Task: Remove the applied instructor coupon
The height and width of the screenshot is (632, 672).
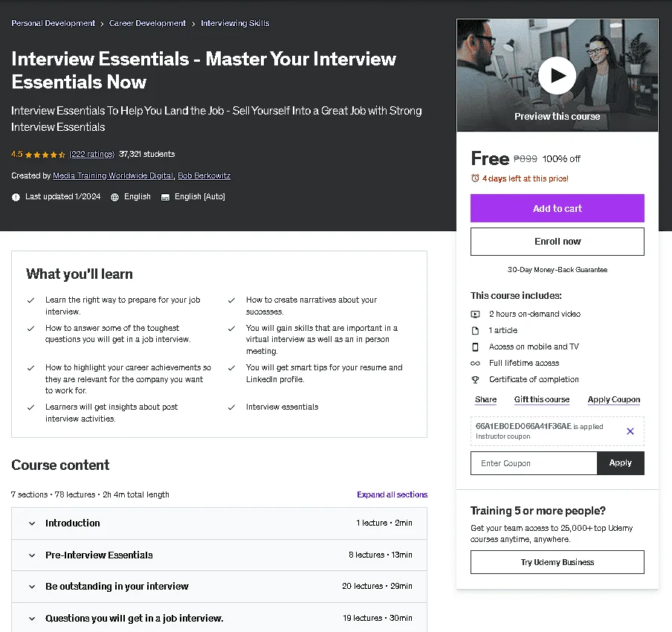Action: (x=630, y=431)
